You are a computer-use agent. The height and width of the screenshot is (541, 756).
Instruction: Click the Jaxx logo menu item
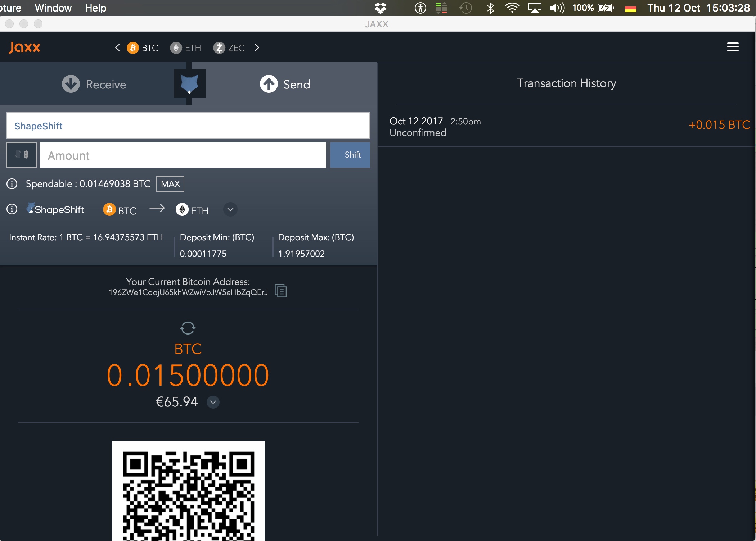coord(25,47)
